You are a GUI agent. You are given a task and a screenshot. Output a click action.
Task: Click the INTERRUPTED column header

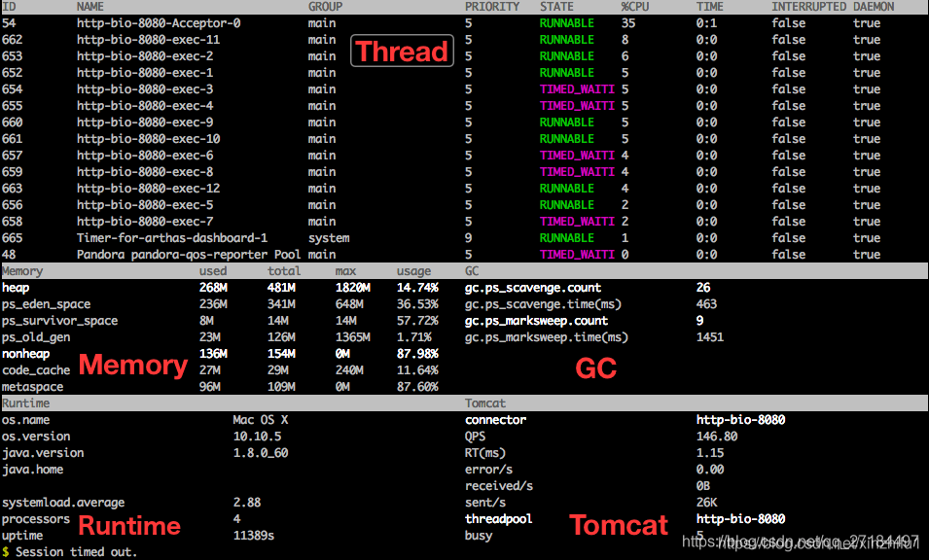click(808, 7)
